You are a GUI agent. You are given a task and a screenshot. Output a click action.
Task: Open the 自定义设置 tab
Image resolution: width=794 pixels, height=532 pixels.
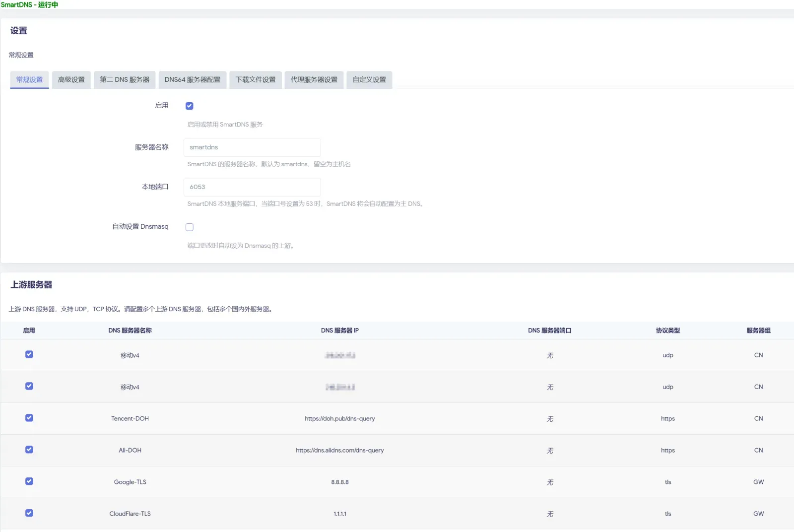[x=369, y=79]
